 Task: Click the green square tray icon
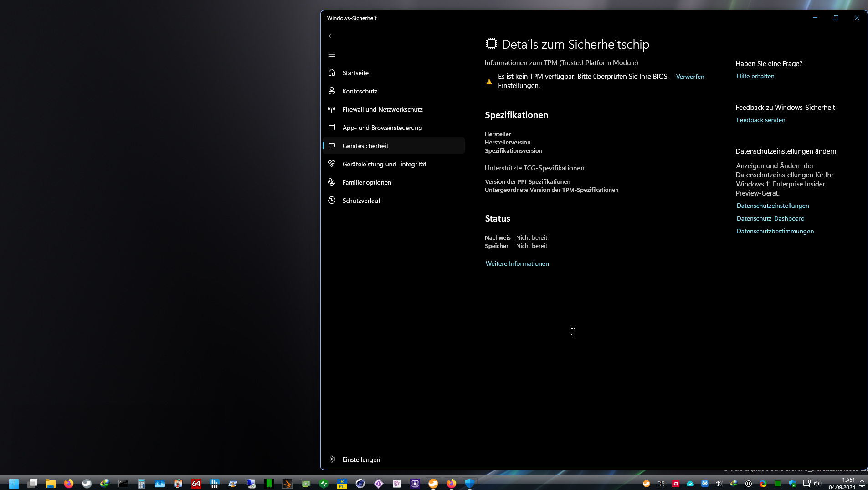tap(778, 484)
